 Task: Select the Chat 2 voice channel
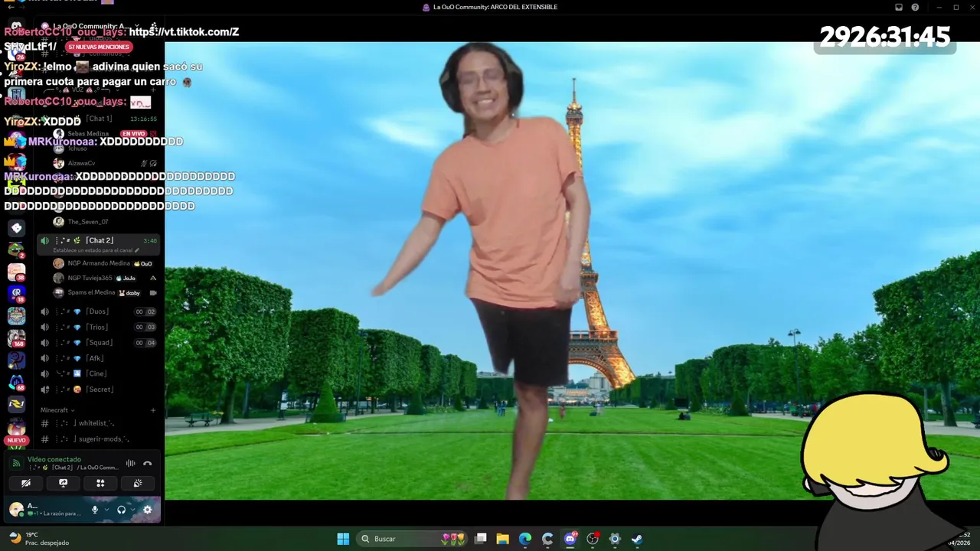coord(98,240)
